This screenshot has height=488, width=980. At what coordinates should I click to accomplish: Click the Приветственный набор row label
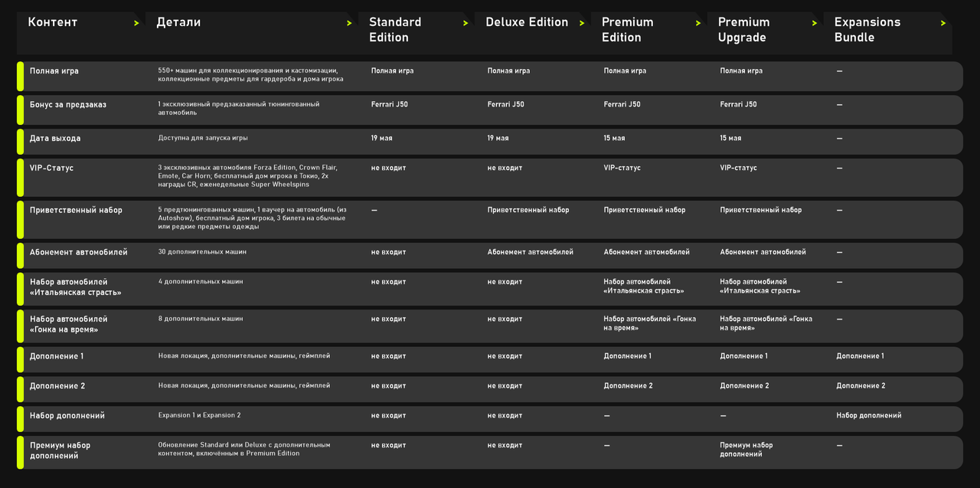click(76, 211)
